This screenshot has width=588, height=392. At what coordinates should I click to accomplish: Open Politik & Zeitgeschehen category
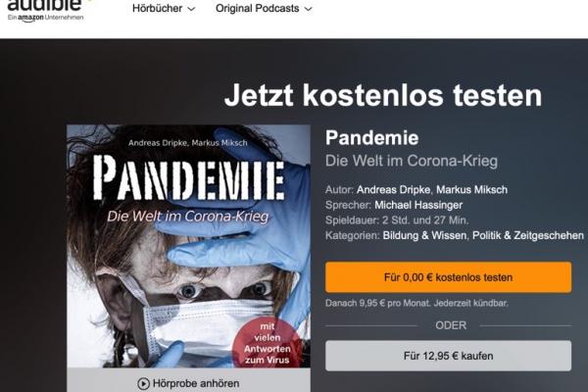pyautogui.click(x=528, y=235)
